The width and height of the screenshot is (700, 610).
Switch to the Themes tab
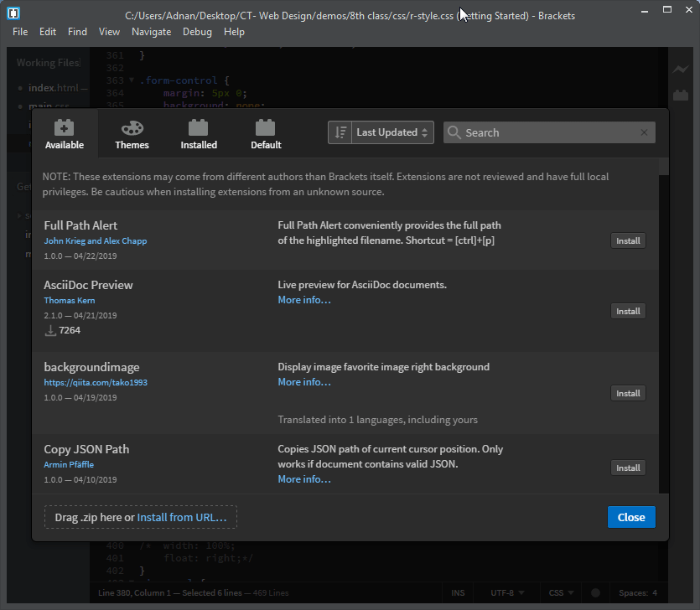[x=132, y=133]
